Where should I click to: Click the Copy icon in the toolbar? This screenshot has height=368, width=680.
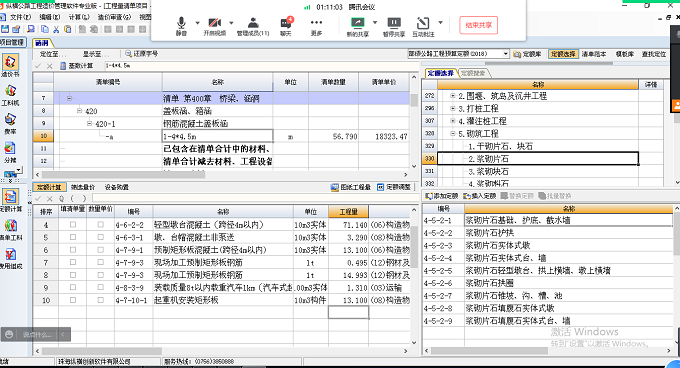coord(45,29)
